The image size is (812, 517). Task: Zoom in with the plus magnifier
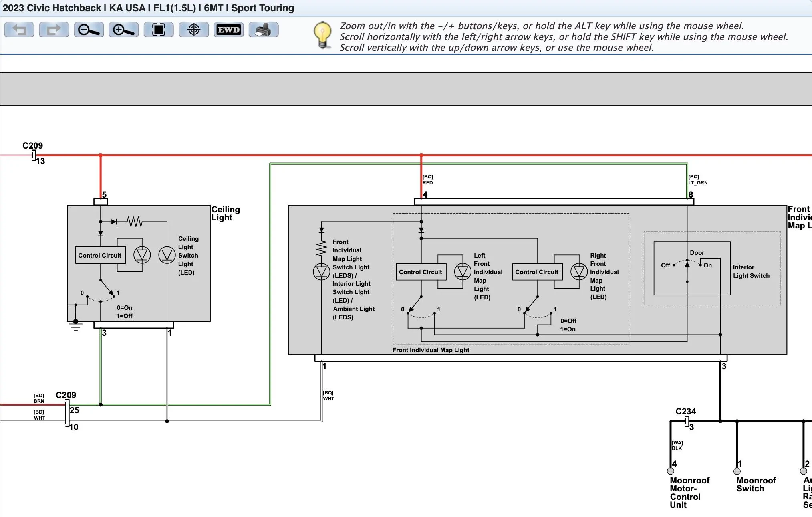pyautogui.click(x=123, y=30)
